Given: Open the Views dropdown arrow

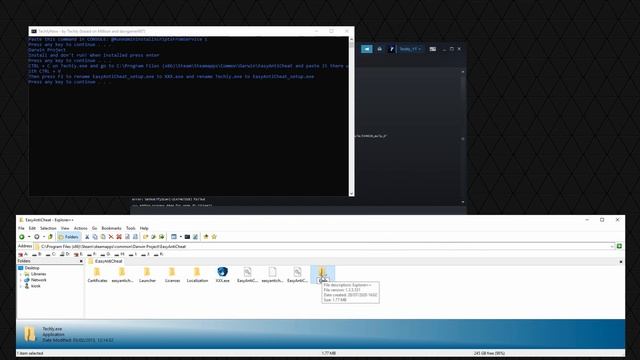Looking at the screenshot, I should (x=180, y=237).
